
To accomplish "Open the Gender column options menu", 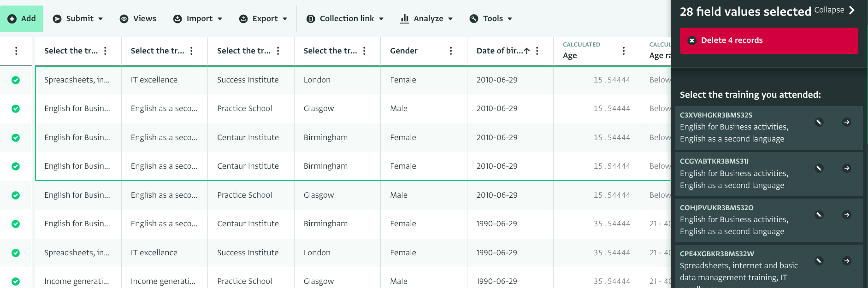I will point(450,51).
